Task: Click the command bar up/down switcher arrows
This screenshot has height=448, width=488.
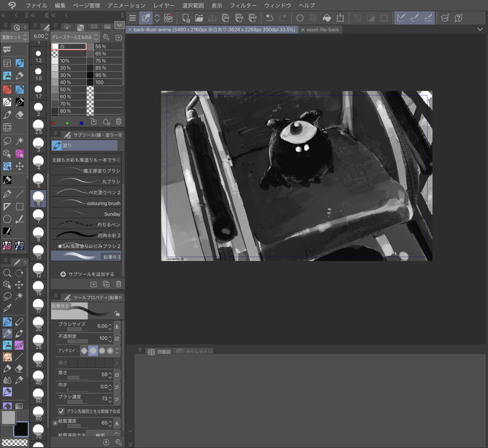Action: point(157,18)
